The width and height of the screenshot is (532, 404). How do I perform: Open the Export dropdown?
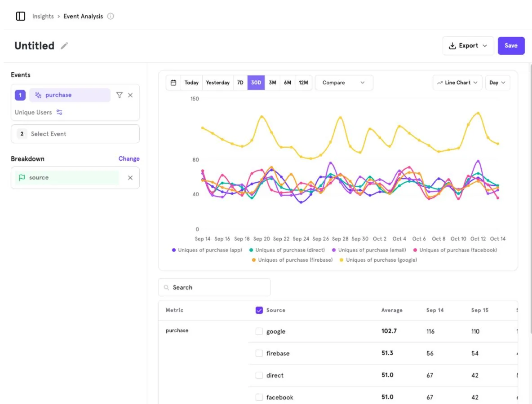[468, 46]
